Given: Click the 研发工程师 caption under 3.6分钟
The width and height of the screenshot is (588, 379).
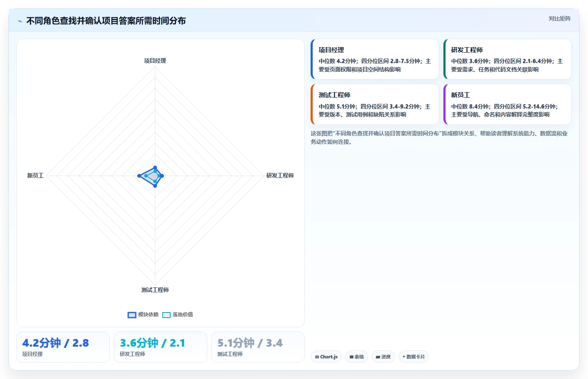Looking at the screenshot, I should 132,354.
